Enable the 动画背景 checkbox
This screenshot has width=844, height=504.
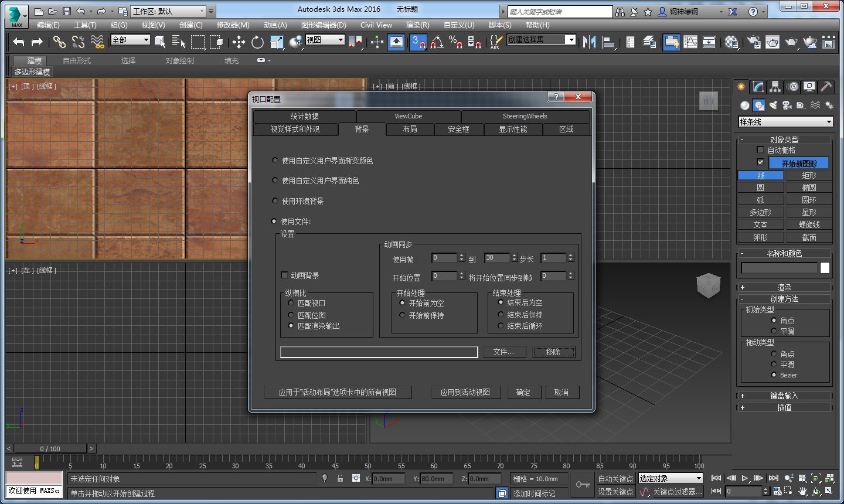(285, 275)
